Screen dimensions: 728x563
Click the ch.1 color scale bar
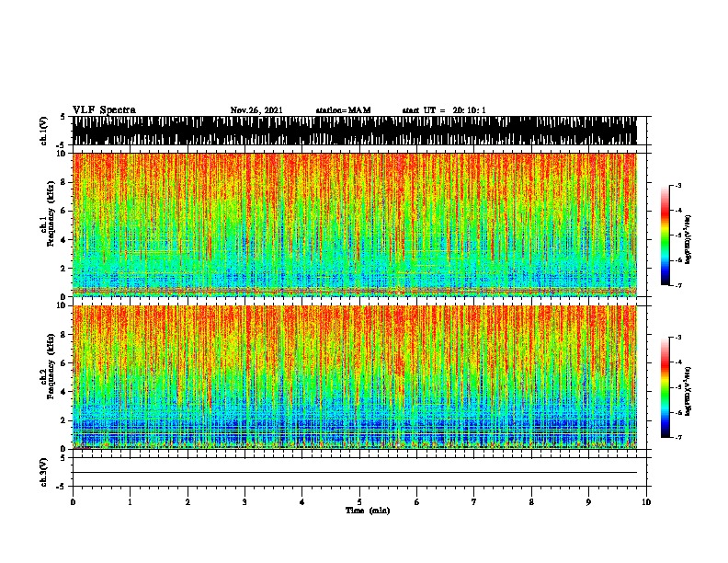point(665,236)
